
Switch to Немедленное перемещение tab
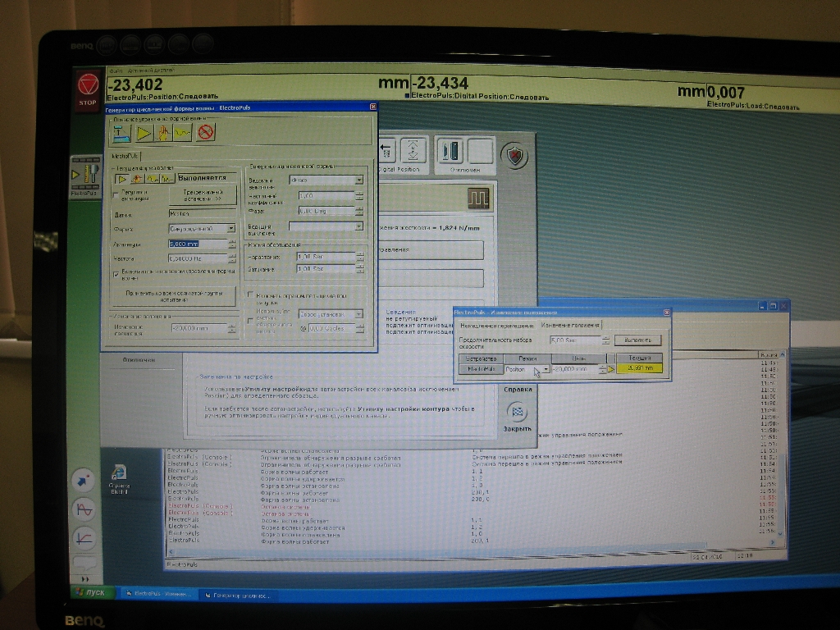pyautogui.click(x=496, y=325)
